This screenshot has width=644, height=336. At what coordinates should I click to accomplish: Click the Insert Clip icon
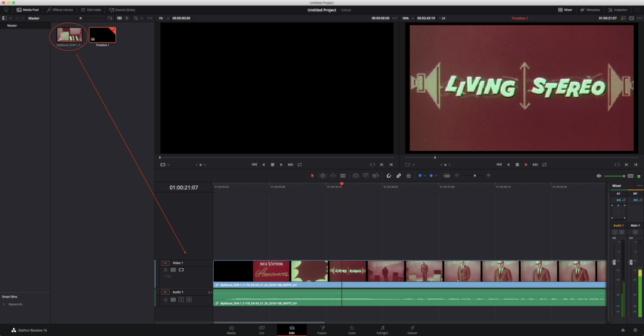[355, 176]
